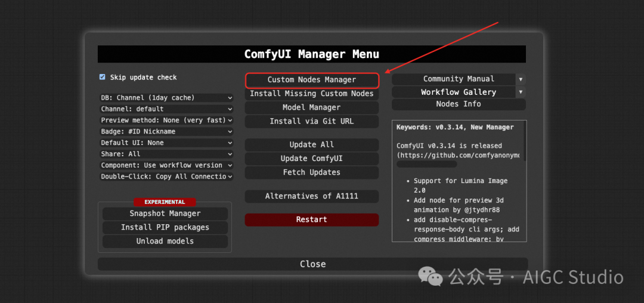This screenshot has height=303, width=644.
Task: Click the ComfyUI Manager Menu title
Action: [x=312, y=54]
